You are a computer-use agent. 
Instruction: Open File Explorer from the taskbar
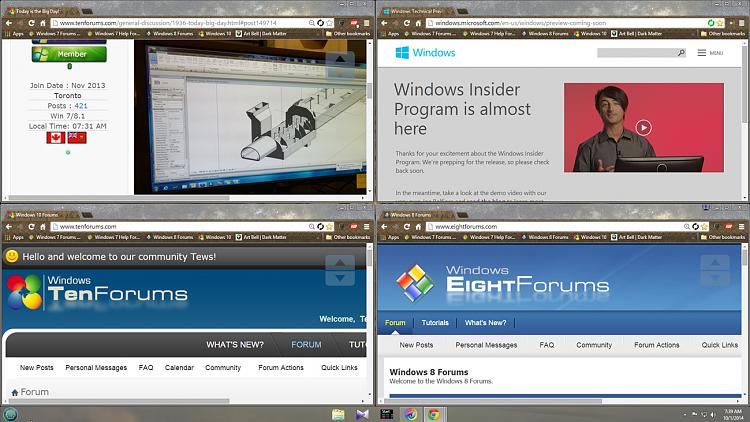coord(338,414)
